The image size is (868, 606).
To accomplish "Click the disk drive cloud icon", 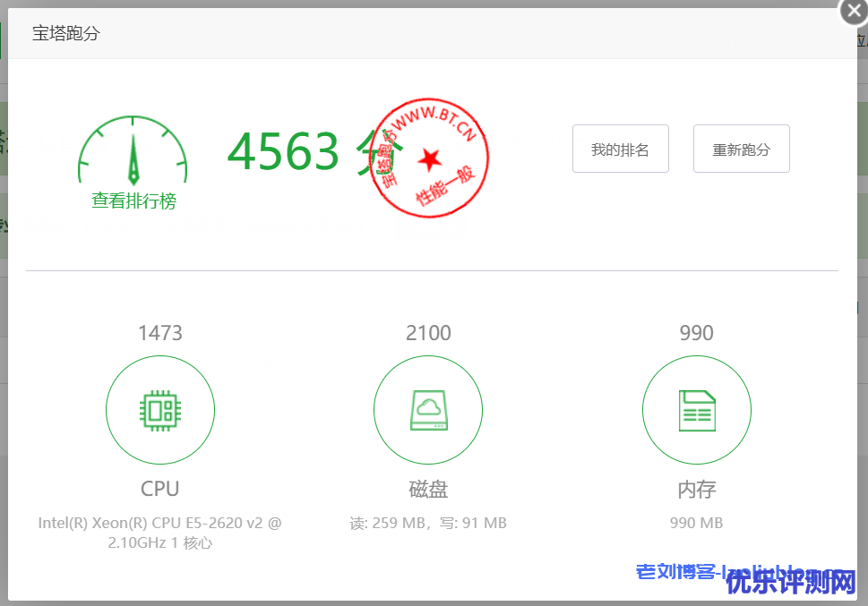I will click(428, 411).
